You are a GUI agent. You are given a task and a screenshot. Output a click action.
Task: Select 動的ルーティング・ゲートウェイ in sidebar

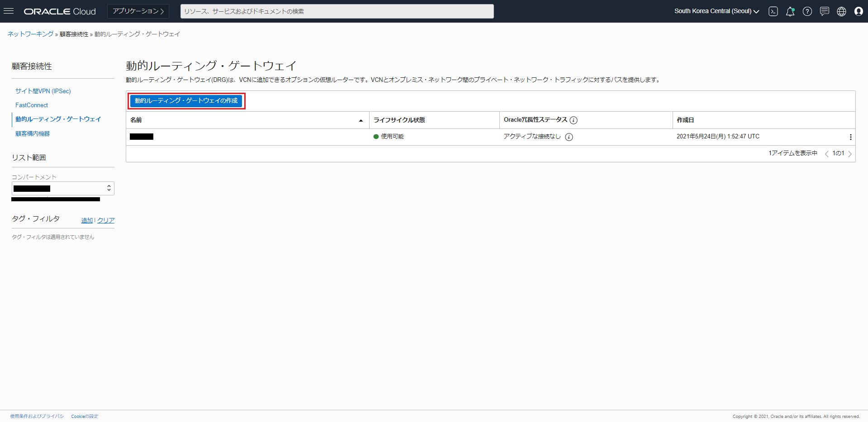[58, 119]
